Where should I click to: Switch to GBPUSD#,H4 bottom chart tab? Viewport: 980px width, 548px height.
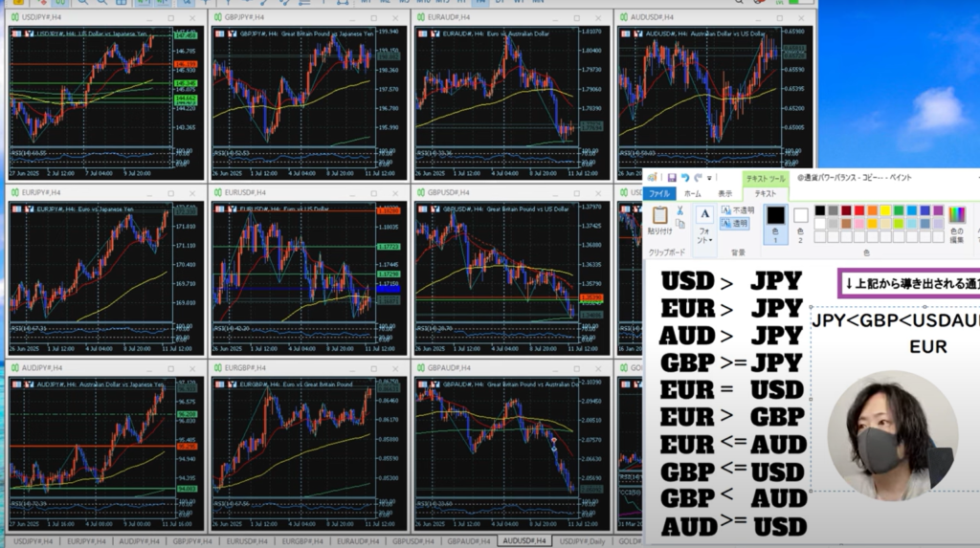[413, 541]
